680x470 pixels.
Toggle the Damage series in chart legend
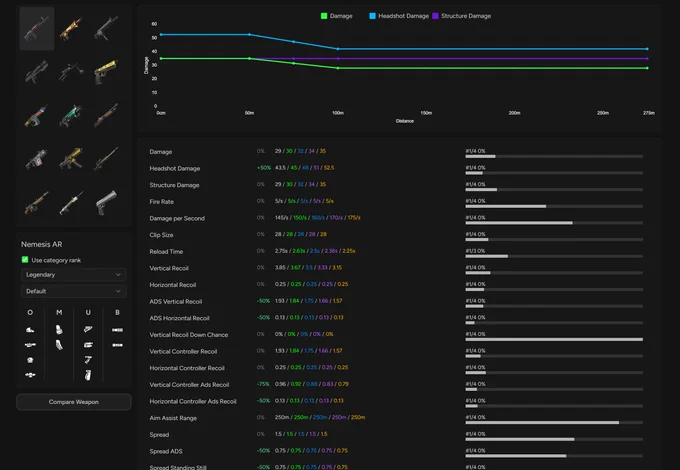coord(336,16)
